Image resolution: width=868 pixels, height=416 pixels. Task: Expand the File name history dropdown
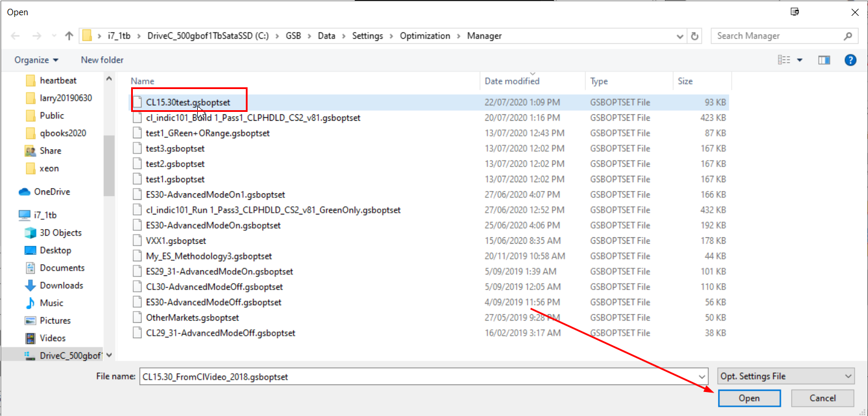pyautogui.click(x=702, y=377)
